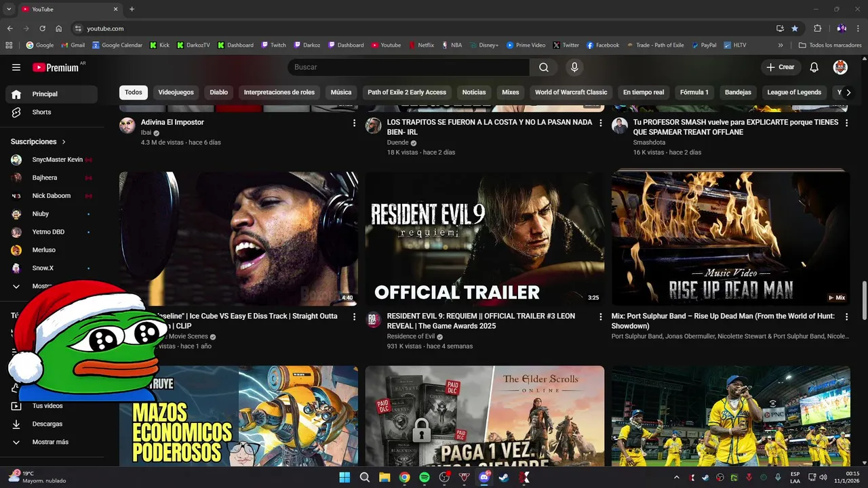868x488 pixels.
Task: Open Mazos Economicos Poderosos thumbnail
Action: tap(239, 416)
